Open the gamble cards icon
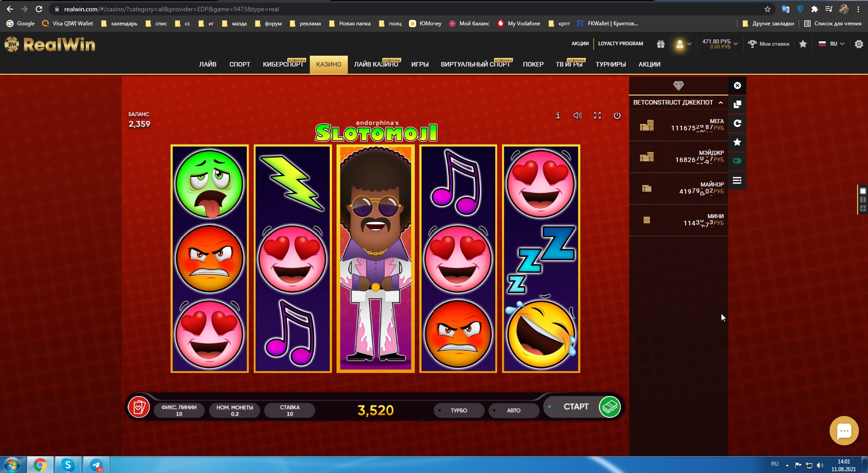Screen dimensions: 868x473 (x=139, y=407)
